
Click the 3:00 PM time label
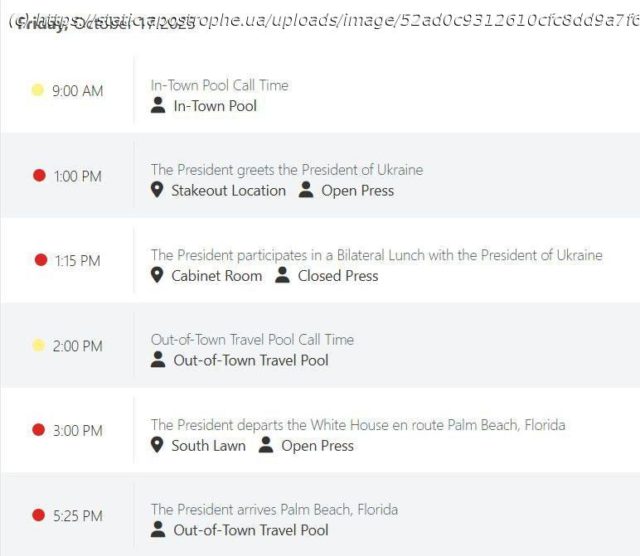78,431
